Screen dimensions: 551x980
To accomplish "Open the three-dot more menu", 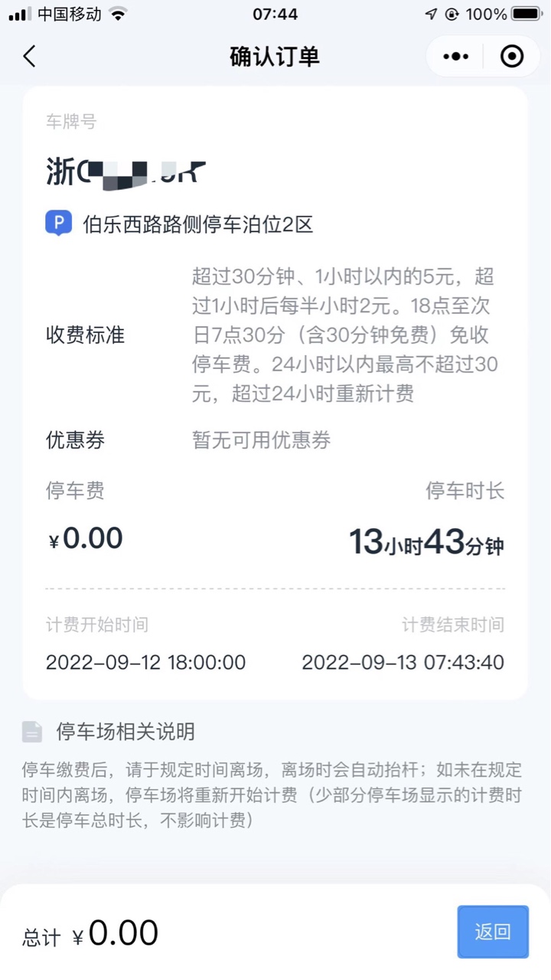I will tap(456, 57).
